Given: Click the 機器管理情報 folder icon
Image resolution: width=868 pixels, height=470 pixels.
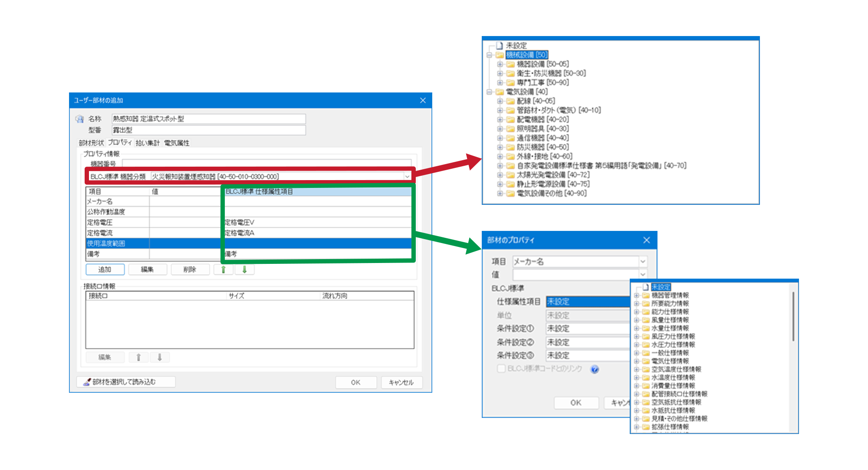Looking at the screenshot, I should tap(645, 295).
